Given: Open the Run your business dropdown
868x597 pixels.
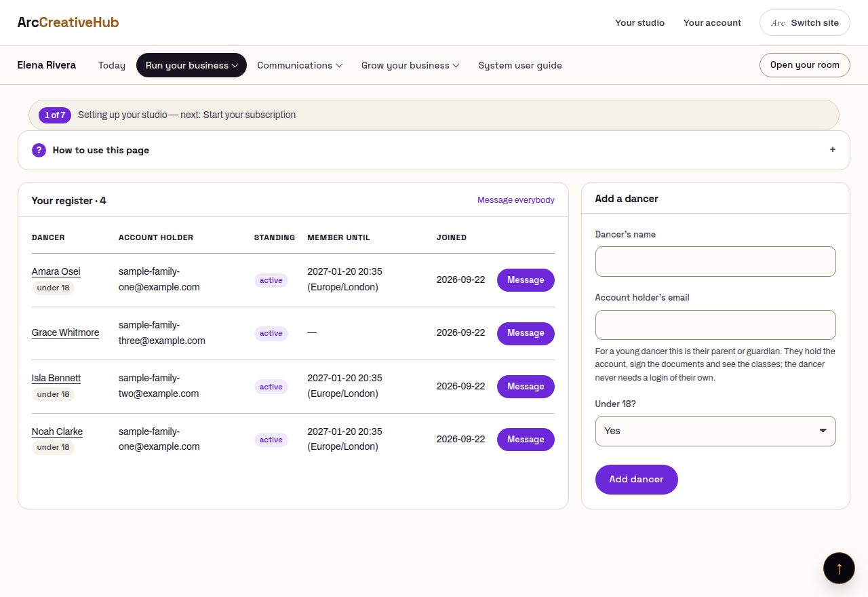Looking at the screenshot, I should [191, 65].
